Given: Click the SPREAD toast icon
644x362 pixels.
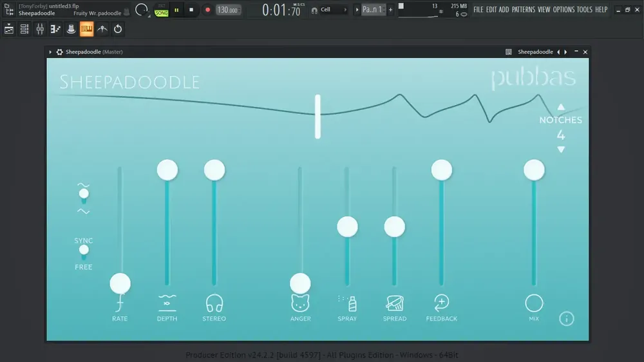Looking at the screenshot, I should pyautogui.click(x=395, y=303).
